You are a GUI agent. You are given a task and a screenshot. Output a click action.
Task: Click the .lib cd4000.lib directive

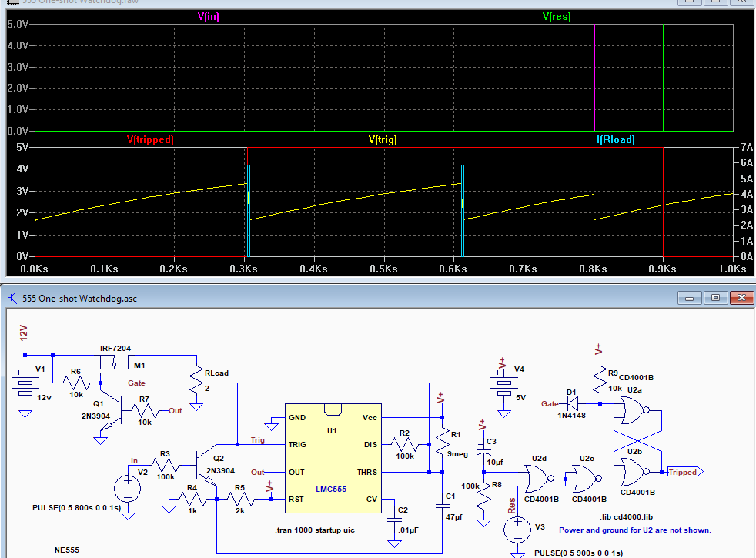(627, 517)
